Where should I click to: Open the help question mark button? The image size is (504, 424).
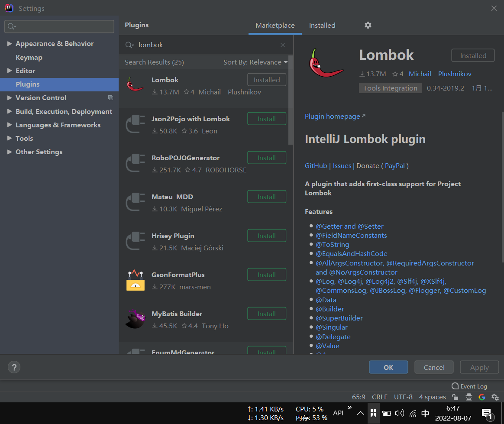coord(14,367)
